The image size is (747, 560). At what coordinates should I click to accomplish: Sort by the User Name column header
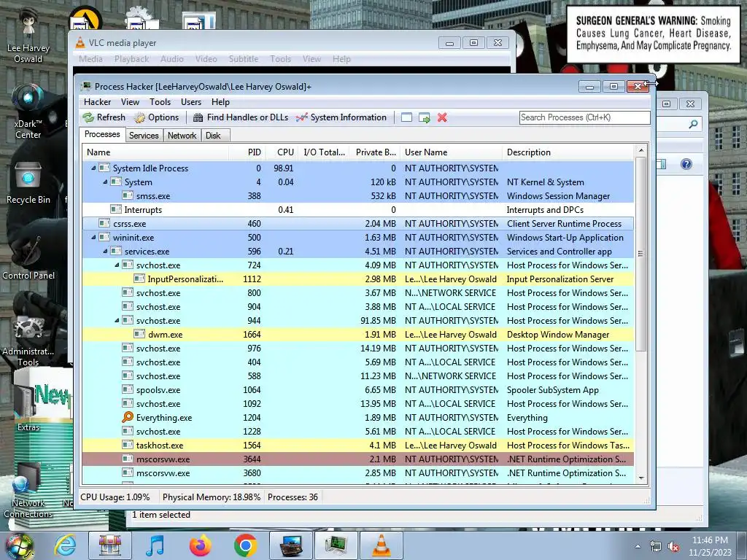pos(451,152)
